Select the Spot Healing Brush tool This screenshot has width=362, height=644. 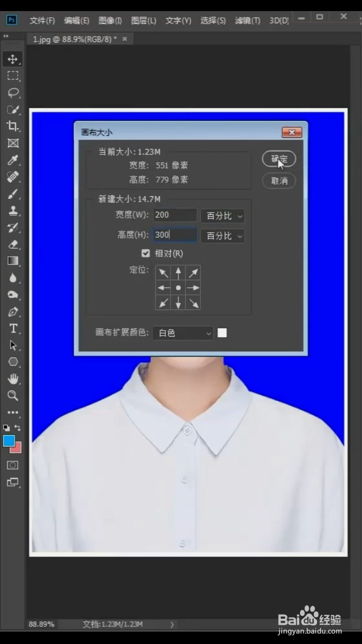point(13,177)
